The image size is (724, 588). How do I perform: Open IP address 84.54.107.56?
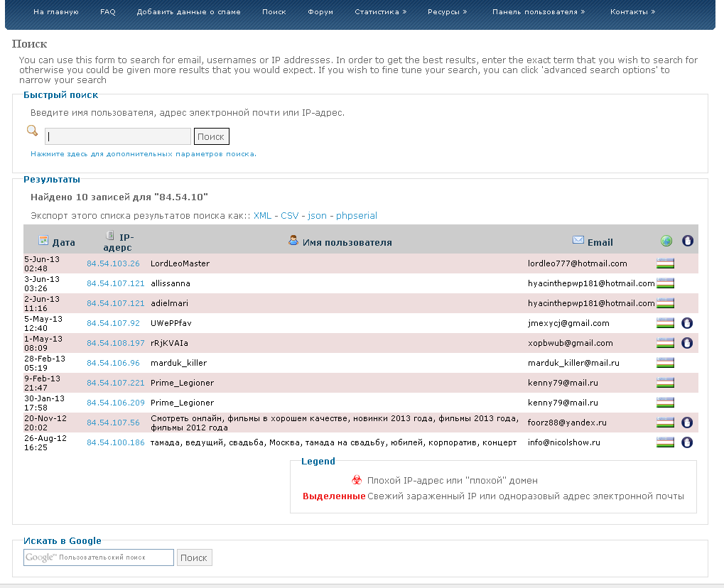click(x=113, y=423)
